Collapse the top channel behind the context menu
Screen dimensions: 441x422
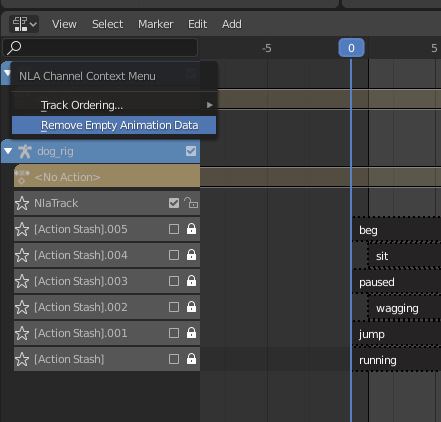pos(7,73)
